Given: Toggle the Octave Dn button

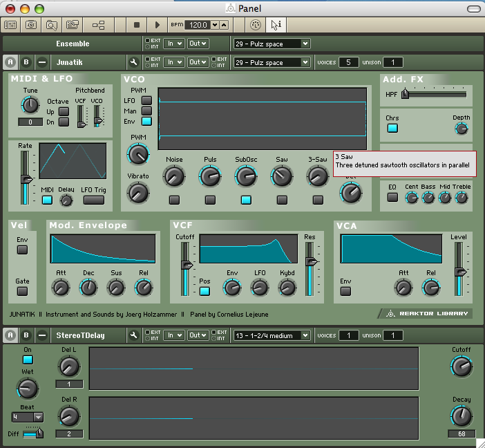Looking at the screenshot, I should 64,122.
